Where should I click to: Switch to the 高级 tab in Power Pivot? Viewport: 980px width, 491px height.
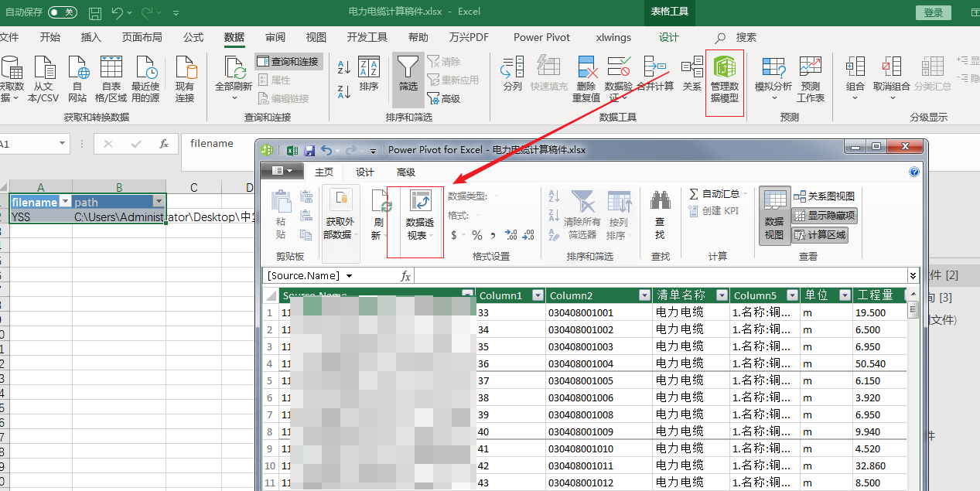click(x=406, y=172)
